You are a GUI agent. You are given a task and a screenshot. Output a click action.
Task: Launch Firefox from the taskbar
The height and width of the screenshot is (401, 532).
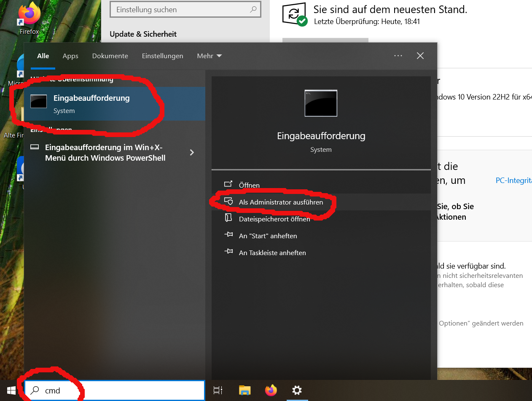pyautogui.click(x=271, y=390)
